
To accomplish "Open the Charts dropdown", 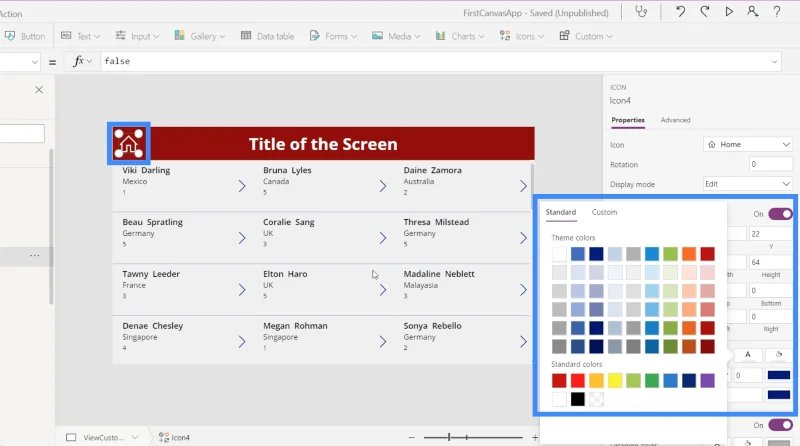I will tap(460, 36).
